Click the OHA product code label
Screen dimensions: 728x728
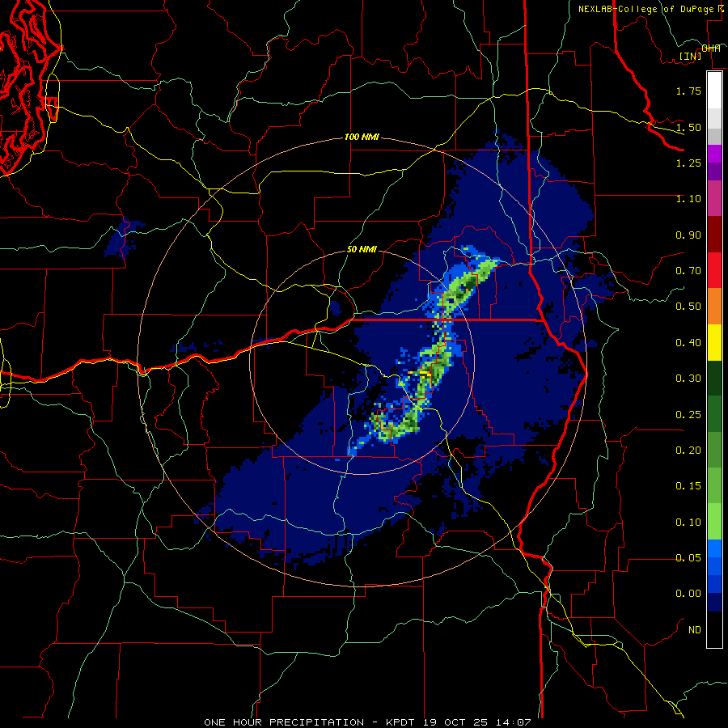711,48
